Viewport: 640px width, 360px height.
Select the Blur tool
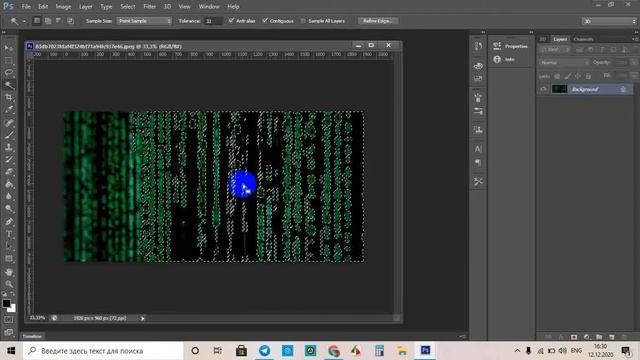point(9,196)
